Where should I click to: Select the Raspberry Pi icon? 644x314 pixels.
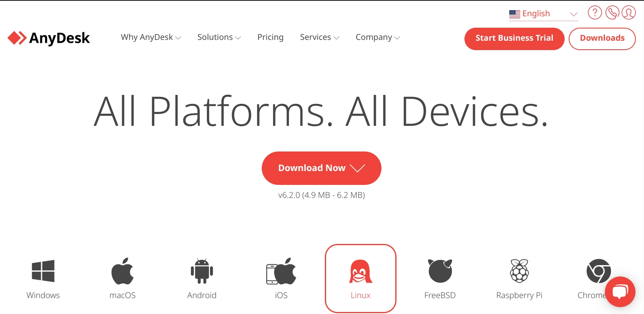point(519,271)
